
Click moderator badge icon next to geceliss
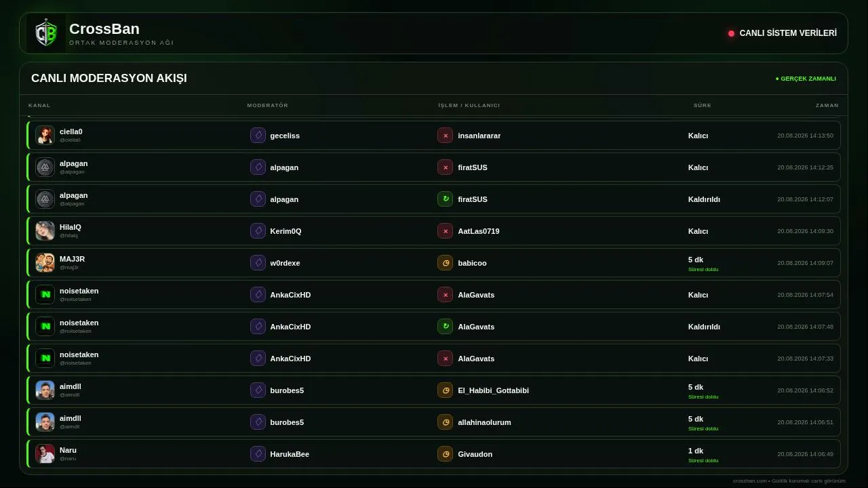click(x=258, y=136)
